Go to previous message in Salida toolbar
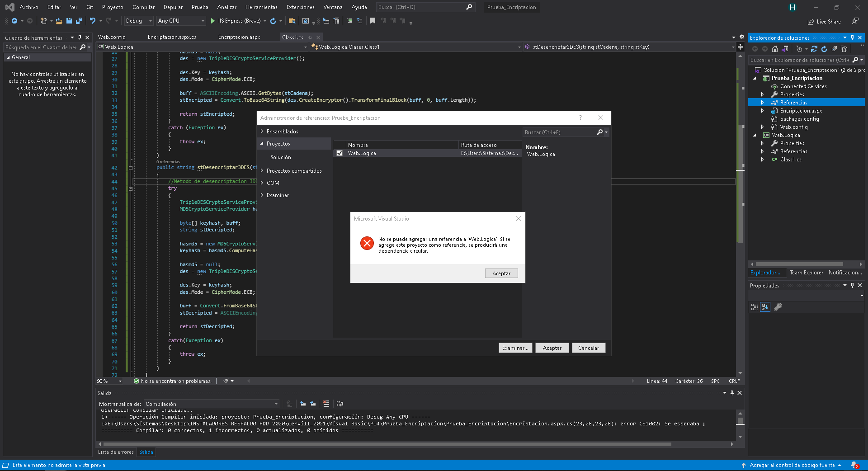Viewport: 868px width, 471px height. click(x=303, y=404)
